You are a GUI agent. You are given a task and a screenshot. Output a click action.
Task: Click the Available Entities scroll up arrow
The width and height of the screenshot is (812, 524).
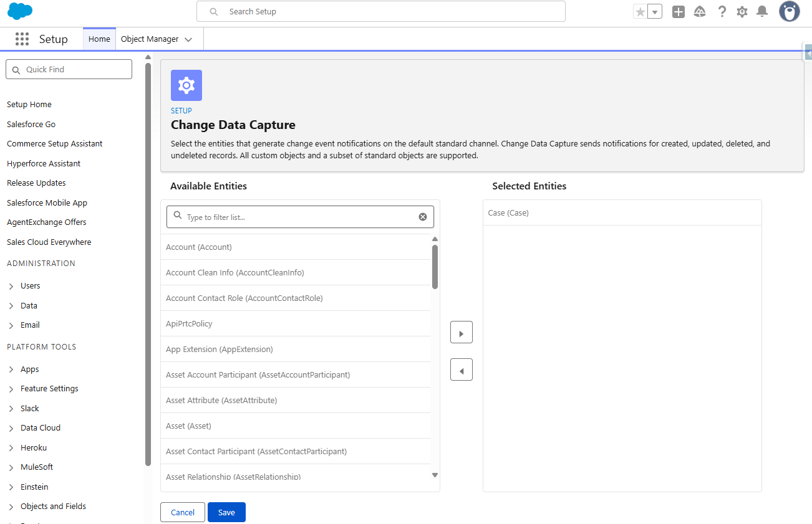435,239
